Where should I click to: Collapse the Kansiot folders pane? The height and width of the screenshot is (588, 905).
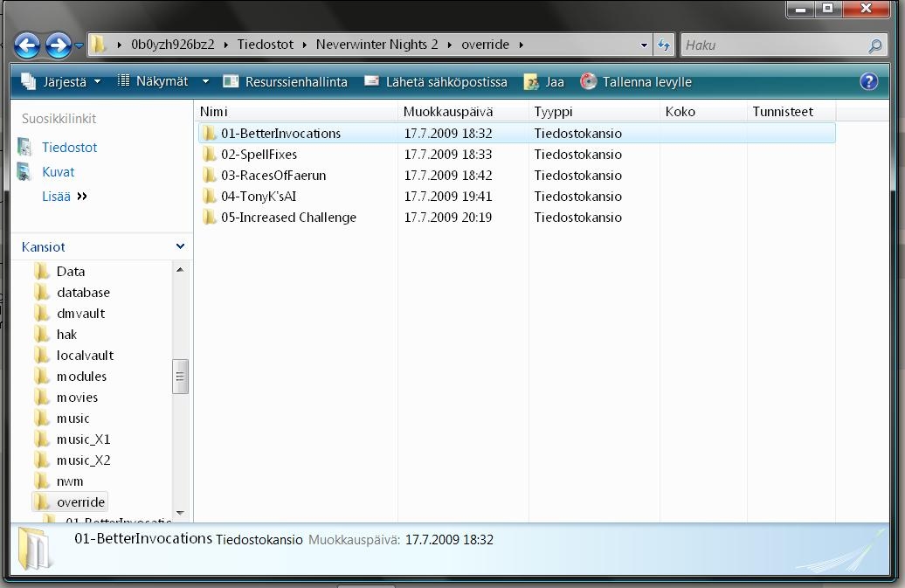click(x=180, y=246)
